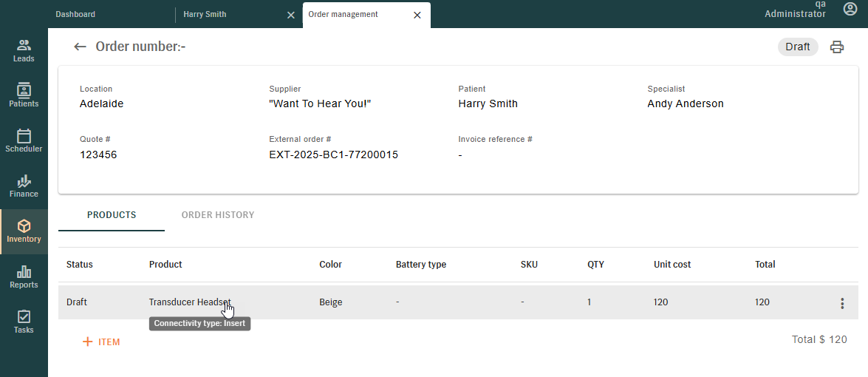Image resolution: width=868 pixels, height=377 pixels.
Task: Open the Tasks checklist icon
Action: click(x=24, y=316)
